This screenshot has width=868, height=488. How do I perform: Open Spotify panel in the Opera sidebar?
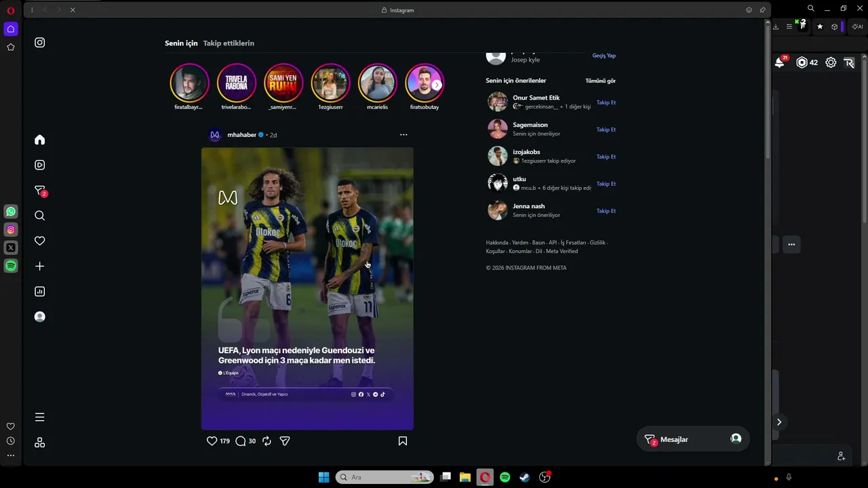click(11, 266)
